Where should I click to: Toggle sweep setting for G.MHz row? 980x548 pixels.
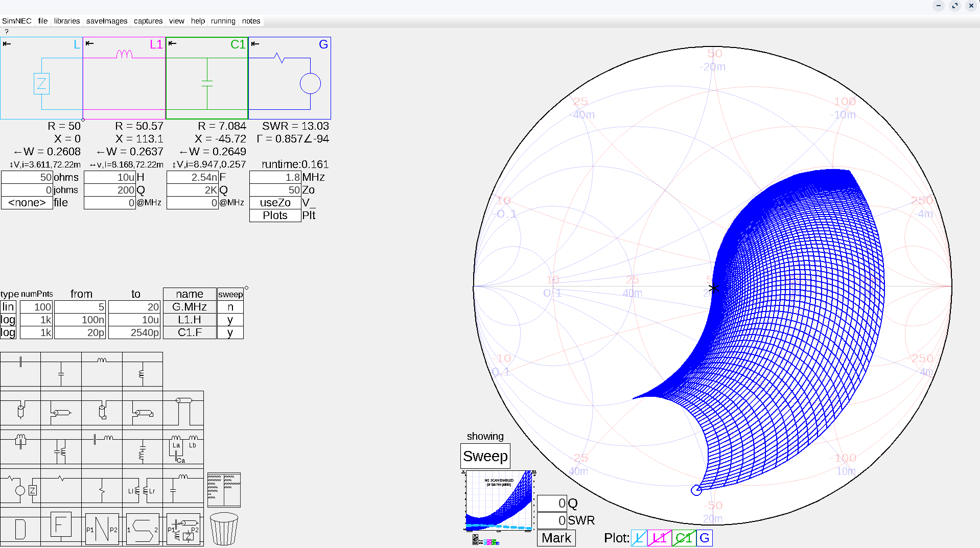(x=230, y=307)
